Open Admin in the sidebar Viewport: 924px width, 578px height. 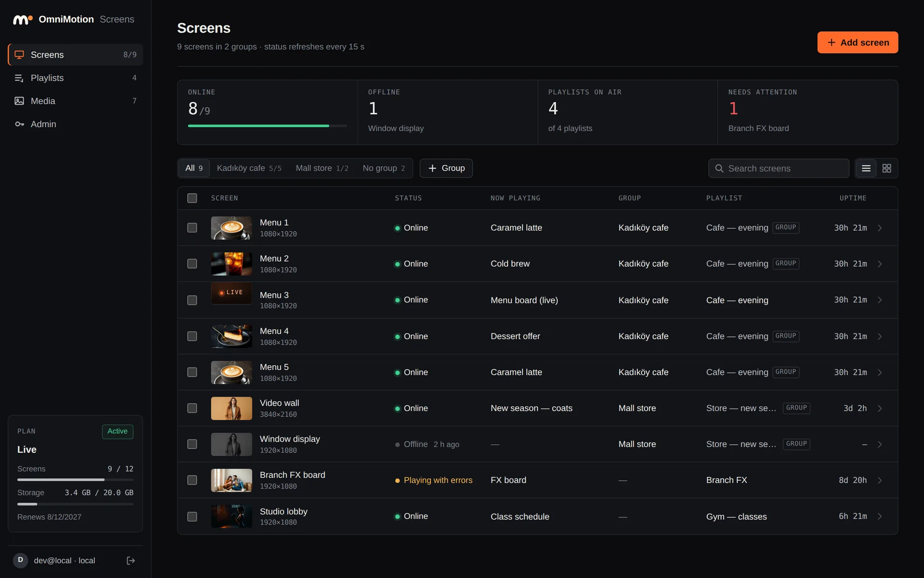tap(76, 124)
